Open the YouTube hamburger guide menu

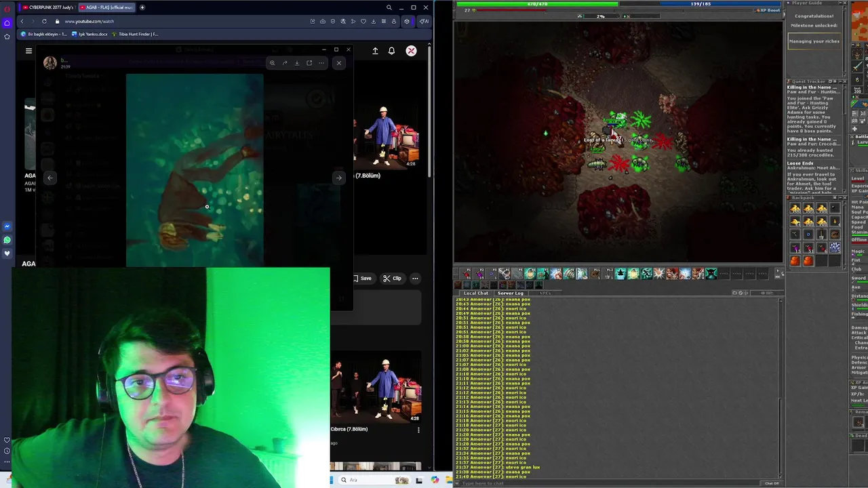[x=28, y=51]
